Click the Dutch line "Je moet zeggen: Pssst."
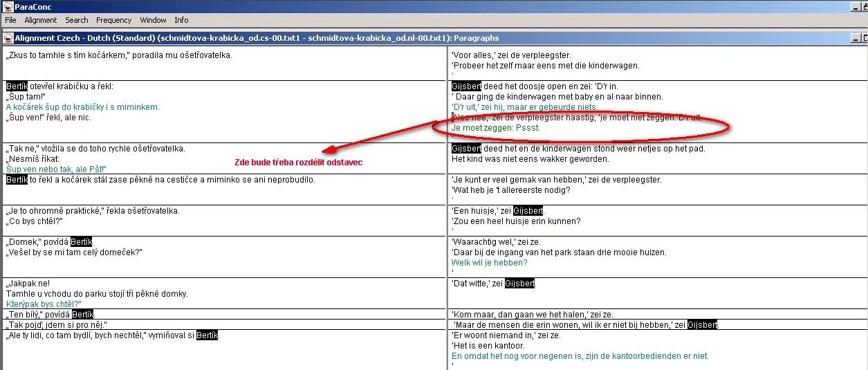 [495, 128]
